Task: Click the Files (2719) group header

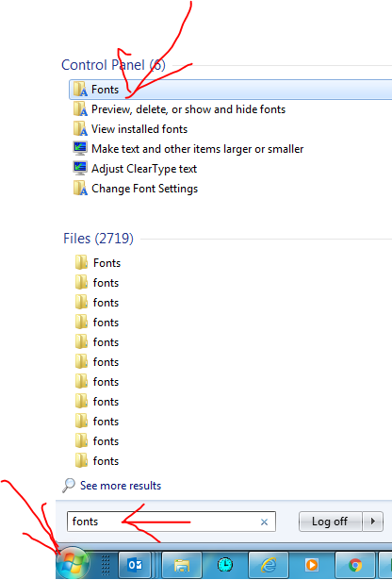Action: [x=98, y=239]
